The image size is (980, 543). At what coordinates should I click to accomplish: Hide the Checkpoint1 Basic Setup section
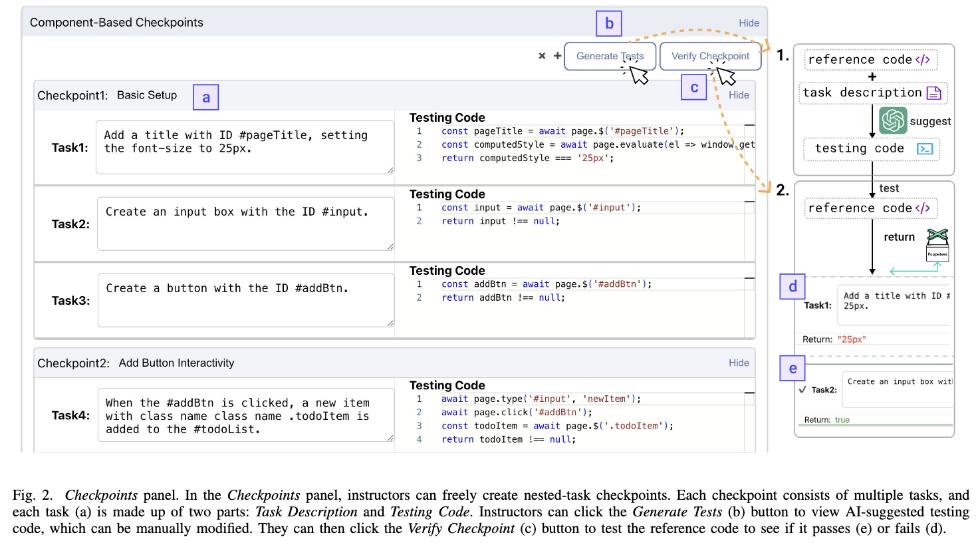coord(739,95)
